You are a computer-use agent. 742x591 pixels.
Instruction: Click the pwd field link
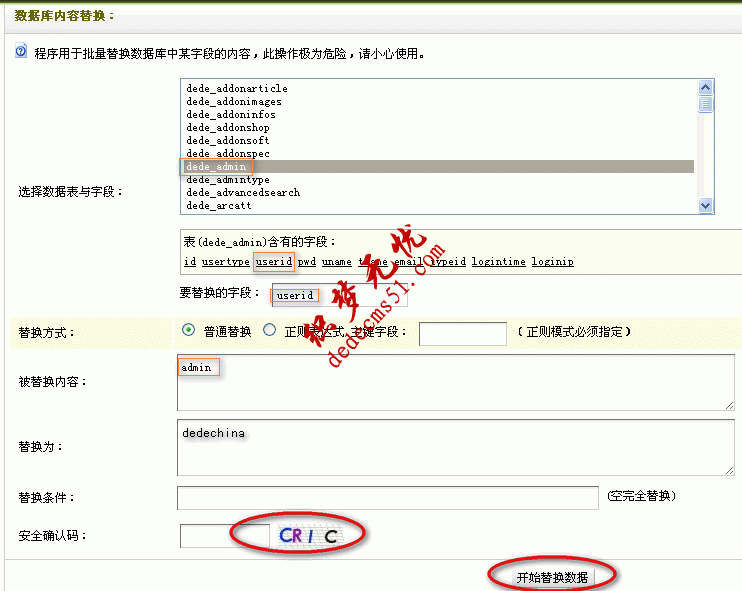click(x=306, y=262)
